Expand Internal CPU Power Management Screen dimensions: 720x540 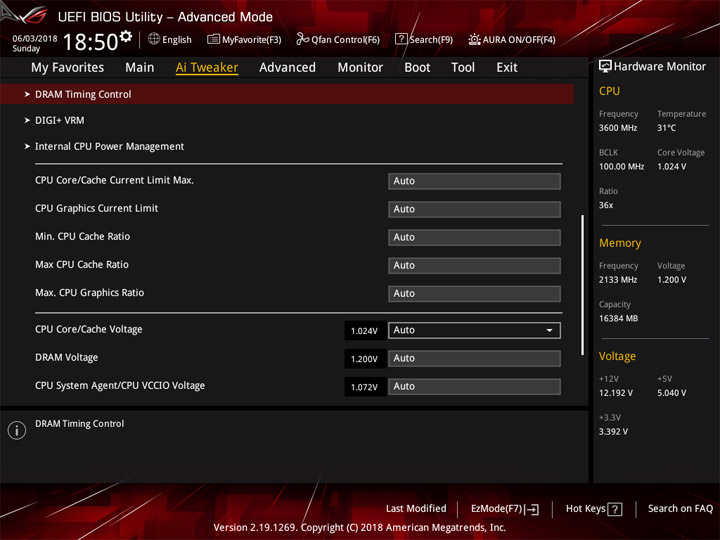coord(105,146)
